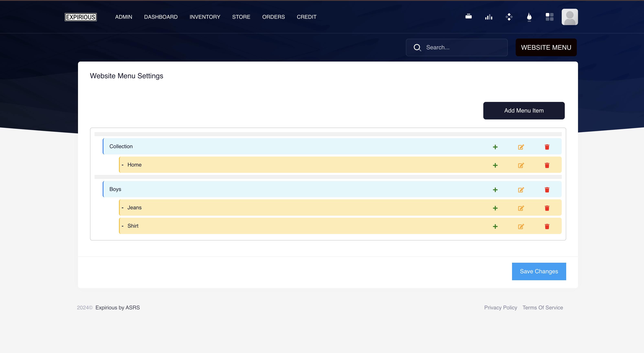
Task: Open the grid apps icon
Action: point(549,17)
